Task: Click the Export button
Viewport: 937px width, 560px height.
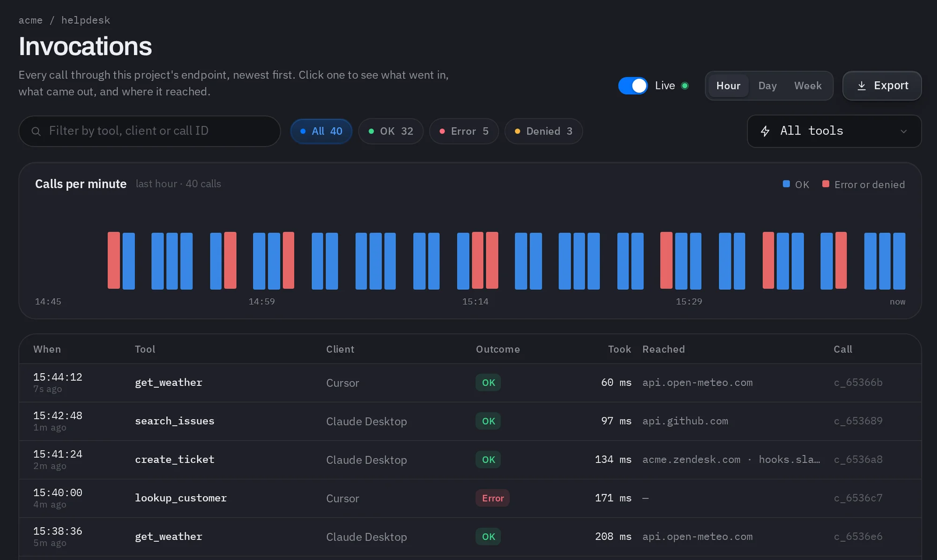Action: tap(882, 86)
